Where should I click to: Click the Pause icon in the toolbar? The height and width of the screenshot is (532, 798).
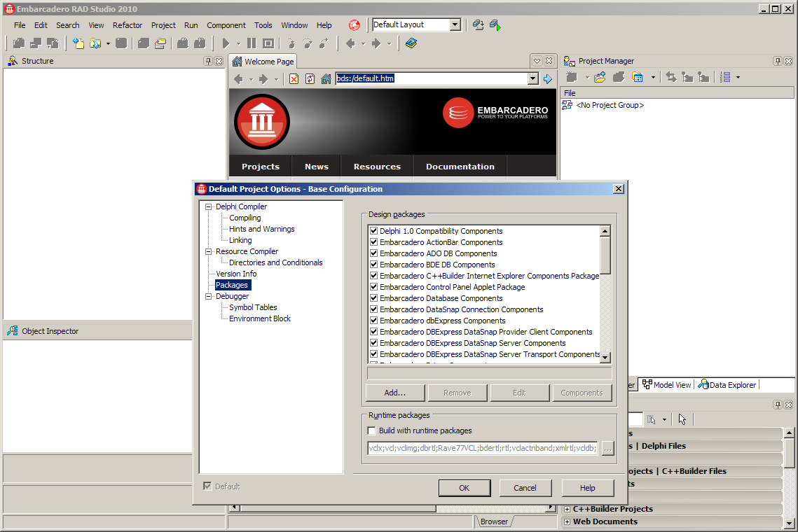pos(252,43)
